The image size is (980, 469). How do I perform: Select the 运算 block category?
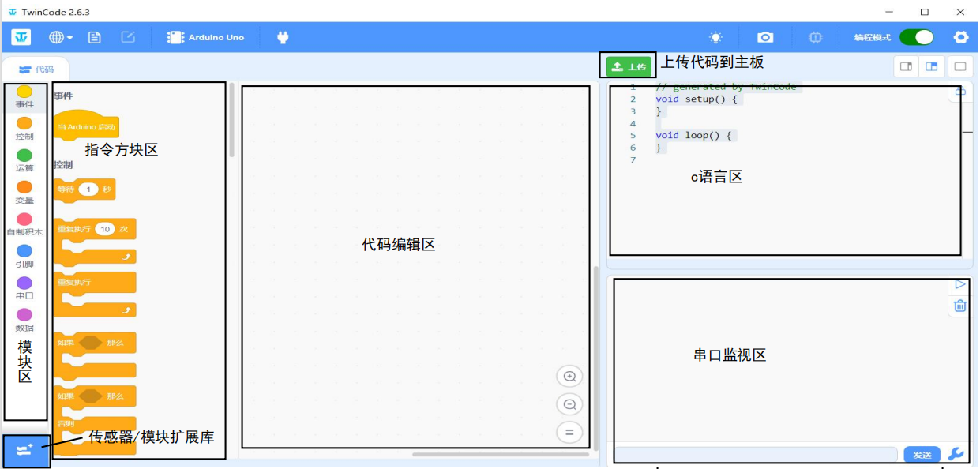coord(24,160)
